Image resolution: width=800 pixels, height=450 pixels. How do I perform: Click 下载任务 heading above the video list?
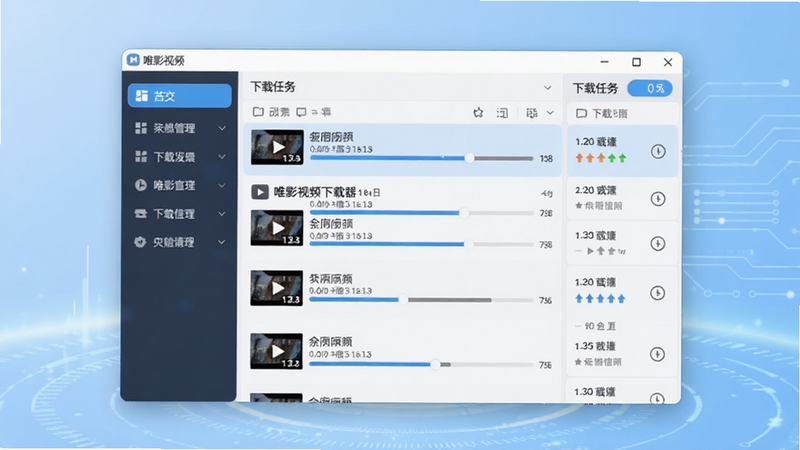tap(273, 87)
